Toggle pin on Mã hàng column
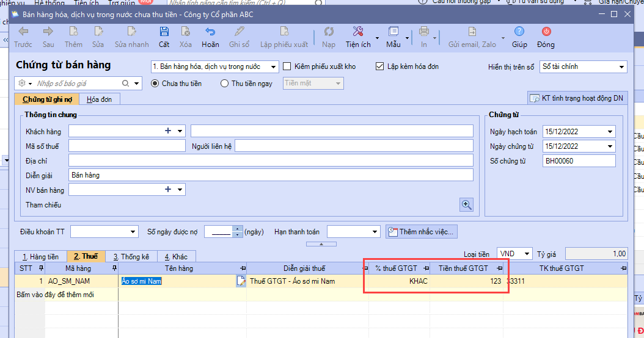This screenshot has width=644, height=338. [x=114, y=268]
